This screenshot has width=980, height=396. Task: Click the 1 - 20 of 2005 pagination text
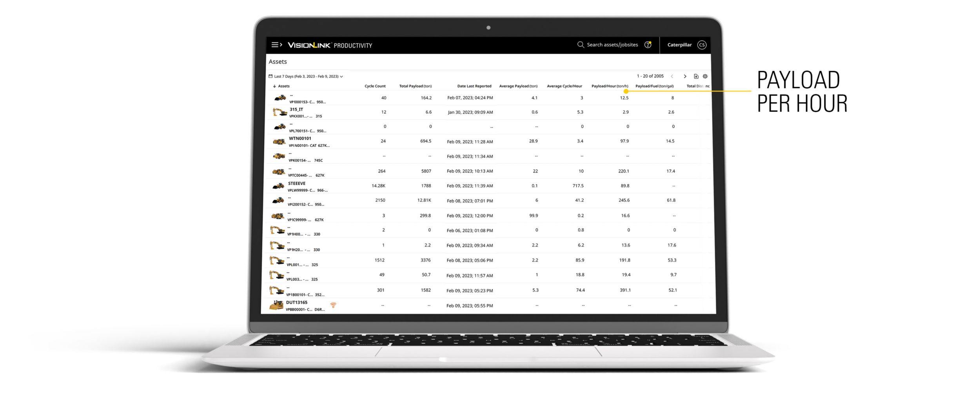coord(650,76)
